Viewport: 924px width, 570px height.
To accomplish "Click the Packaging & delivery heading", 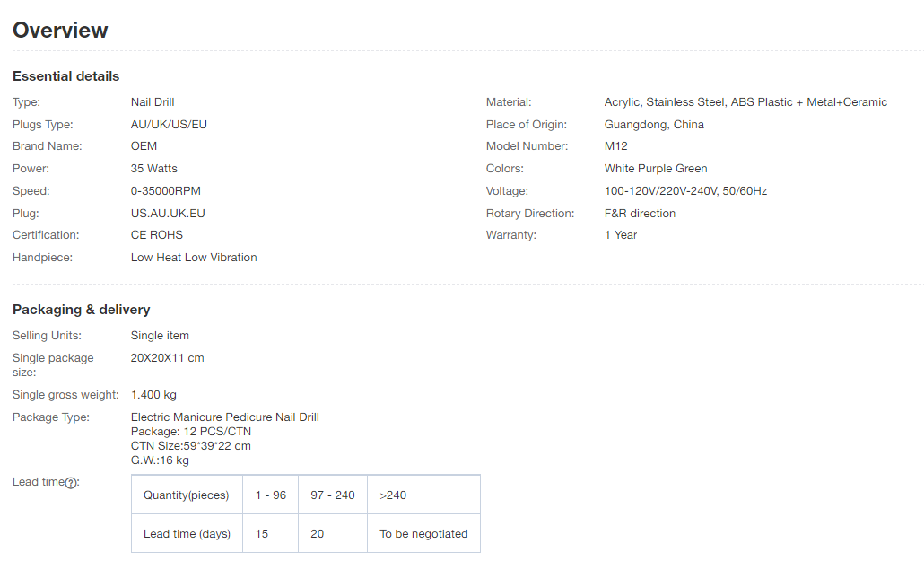I will (x=81, y=310).
